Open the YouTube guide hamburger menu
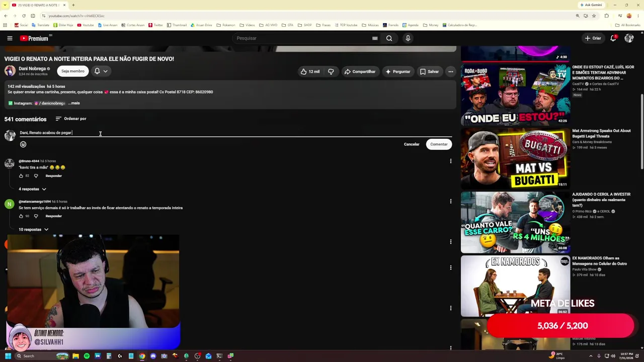The width and height of the screenshot is (644, 362). pyautogui.click(x=10, y=38)
